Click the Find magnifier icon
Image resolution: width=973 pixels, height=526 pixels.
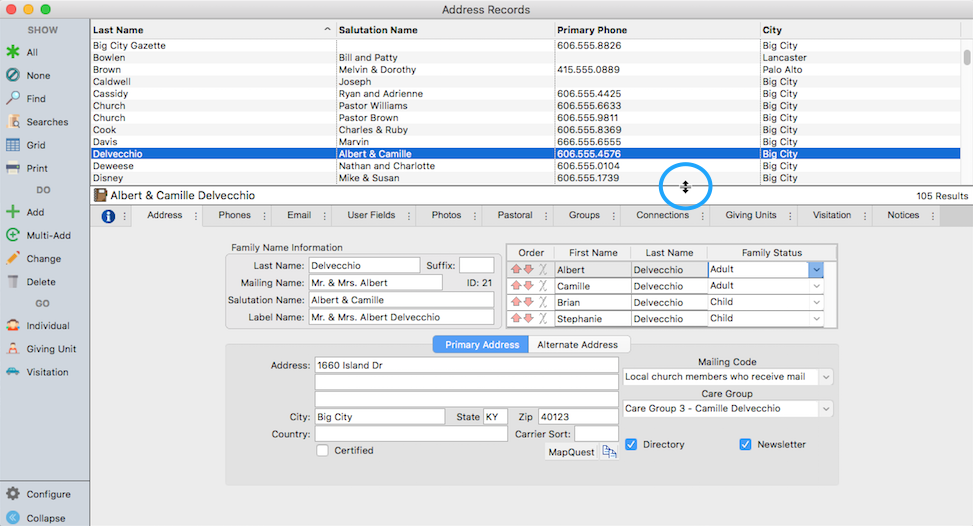[13, 98]
